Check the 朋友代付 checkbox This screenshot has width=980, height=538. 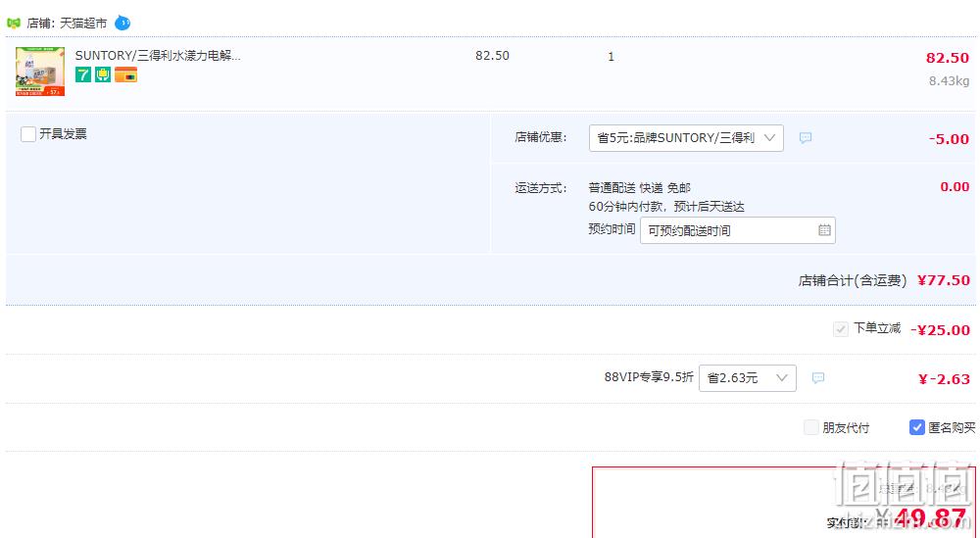810,427
